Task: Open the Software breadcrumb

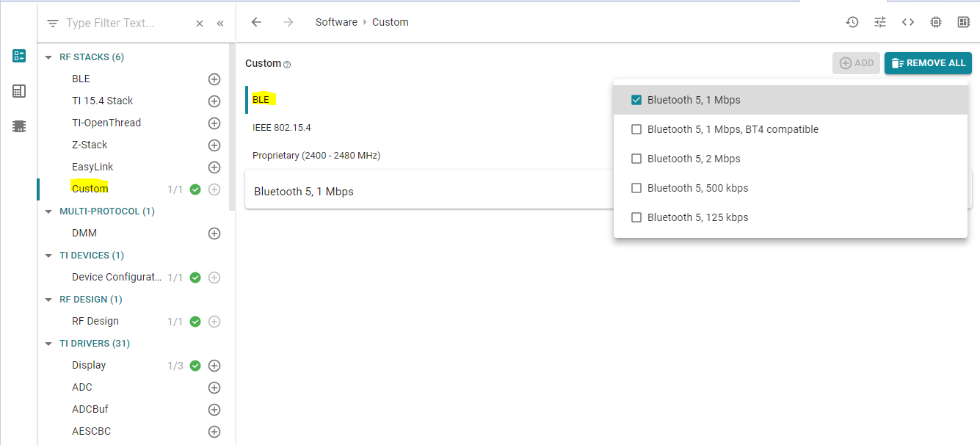Action: [336, 21]
